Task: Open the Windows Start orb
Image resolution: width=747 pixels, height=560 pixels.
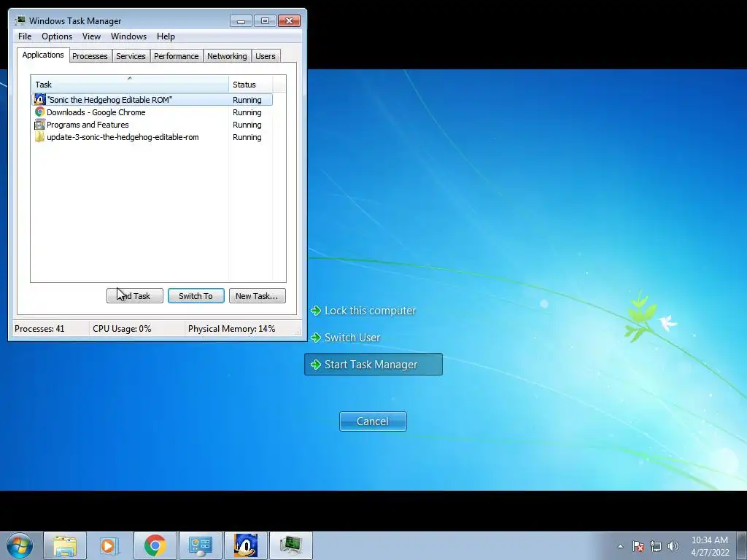Action: click(x=20, y=545)
